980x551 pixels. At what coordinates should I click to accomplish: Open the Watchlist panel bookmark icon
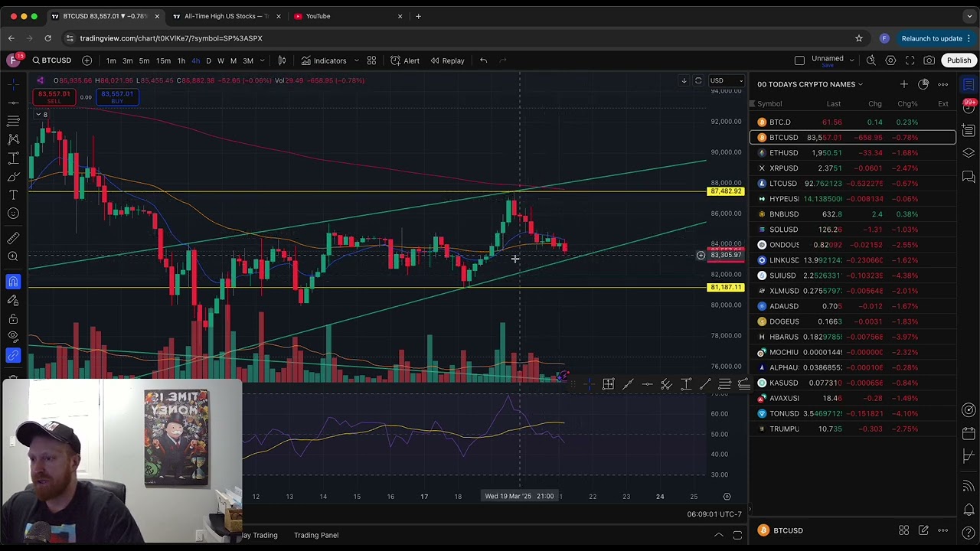[969, 84]
